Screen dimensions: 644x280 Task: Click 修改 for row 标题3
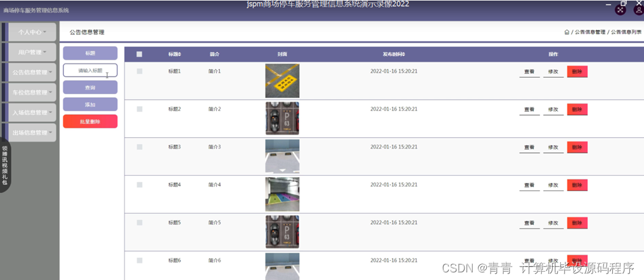[x=553, y=147]
